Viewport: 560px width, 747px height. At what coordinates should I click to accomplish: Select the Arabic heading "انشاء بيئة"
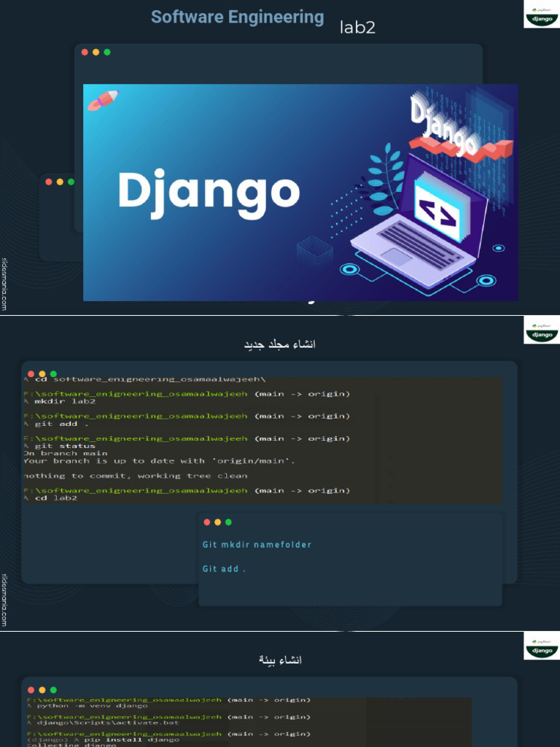coord(280,659)
